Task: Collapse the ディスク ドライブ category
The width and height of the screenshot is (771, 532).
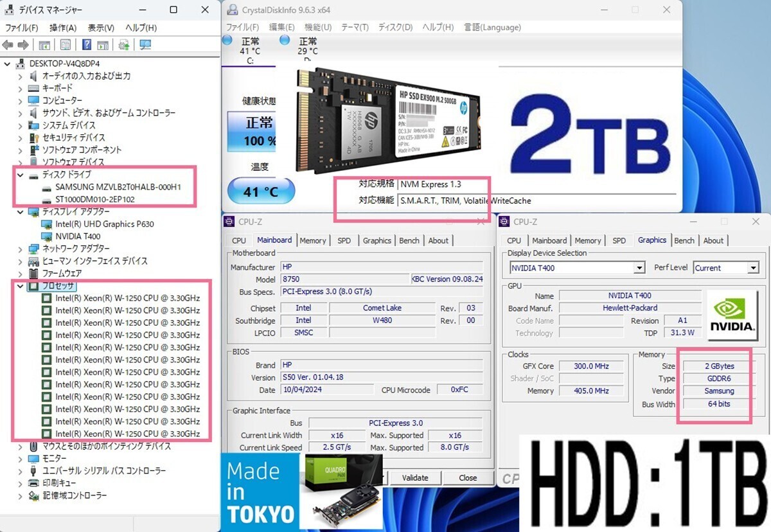Action: click(20, 175)
